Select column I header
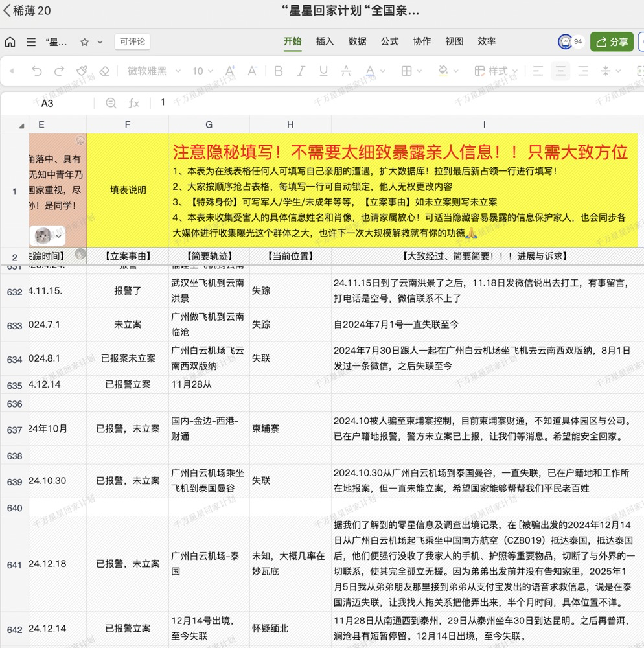Image resolution: width=644 pixels, height=648 pixels. pos(485,125)
